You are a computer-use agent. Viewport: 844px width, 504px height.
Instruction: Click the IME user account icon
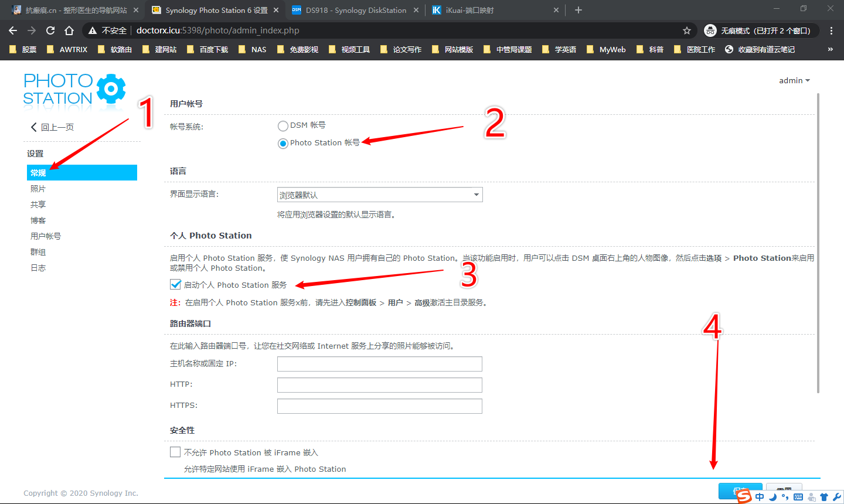click(x=811, y=497)
